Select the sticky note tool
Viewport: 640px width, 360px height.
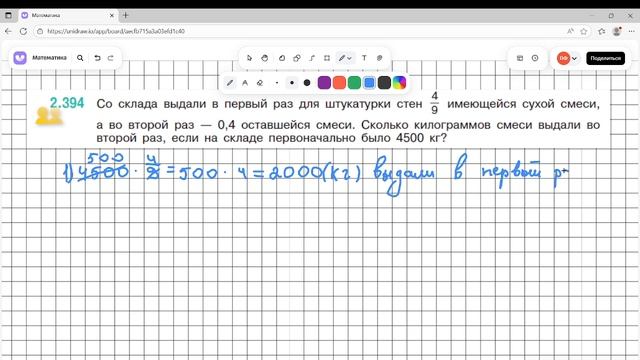(282, 58)
